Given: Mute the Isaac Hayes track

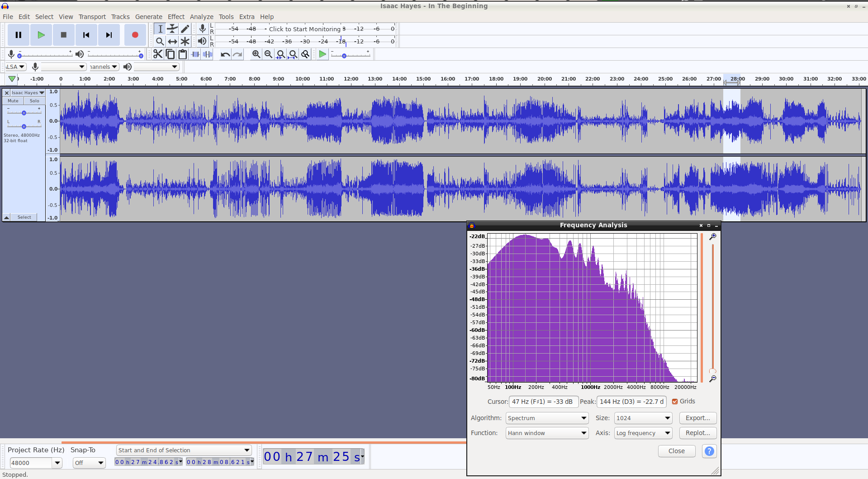Looking at the screenshot, I should [x=13, y=101].
